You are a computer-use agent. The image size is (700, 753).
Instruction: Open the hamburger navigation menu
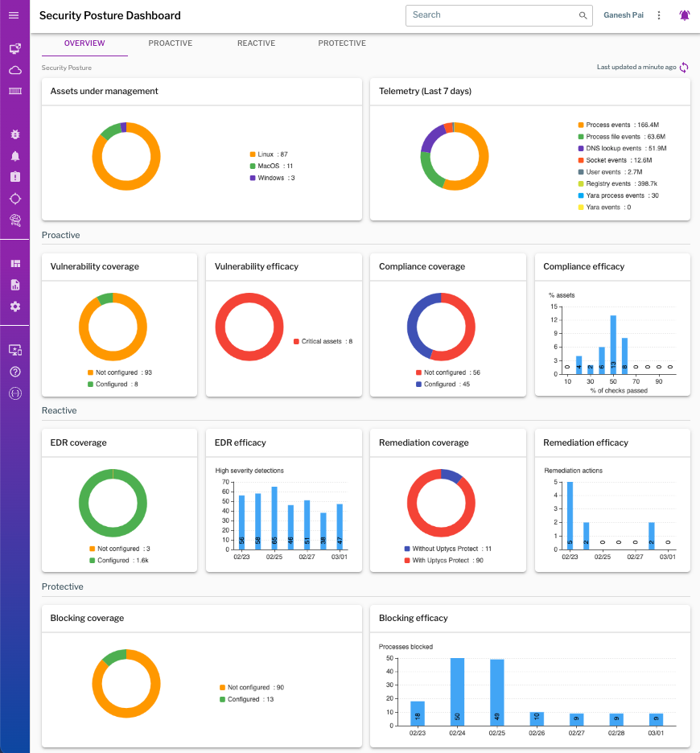coord(14,15)
